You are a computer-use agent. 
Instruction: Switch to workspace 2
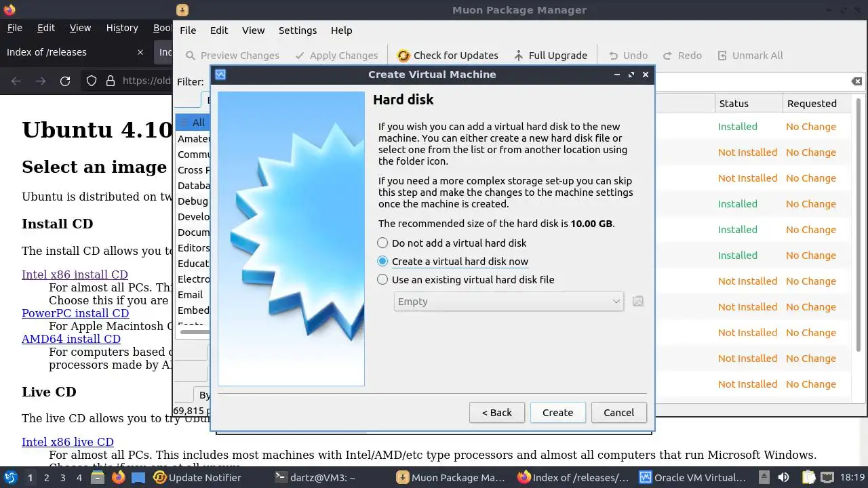pos(46,478)
